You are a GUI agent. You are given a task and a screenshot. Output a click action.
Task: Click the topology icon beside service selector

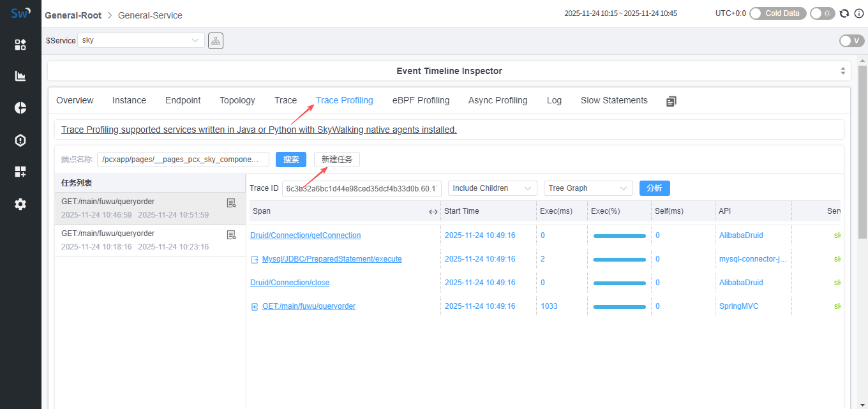pyautogui.click(x=216, y=40)
